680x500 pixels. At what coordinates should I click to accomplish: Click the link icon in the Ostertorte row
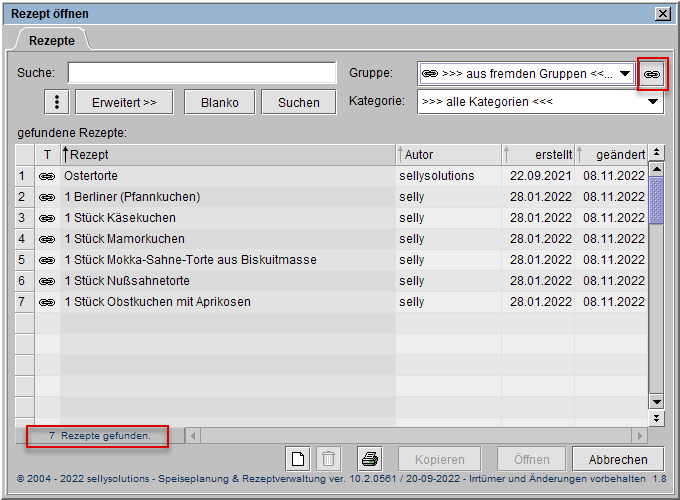[47, 176]
